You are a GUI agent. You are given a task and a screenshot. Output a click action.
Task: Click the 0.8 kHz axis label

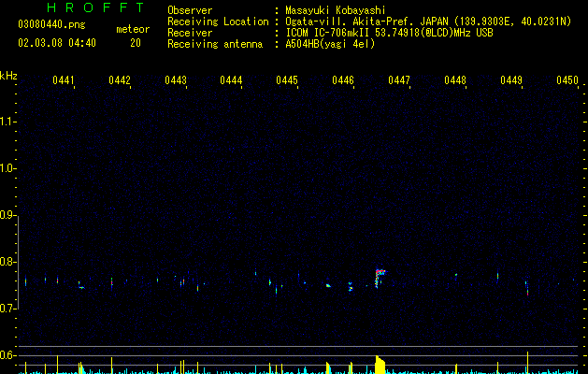[x=7, y=262]
